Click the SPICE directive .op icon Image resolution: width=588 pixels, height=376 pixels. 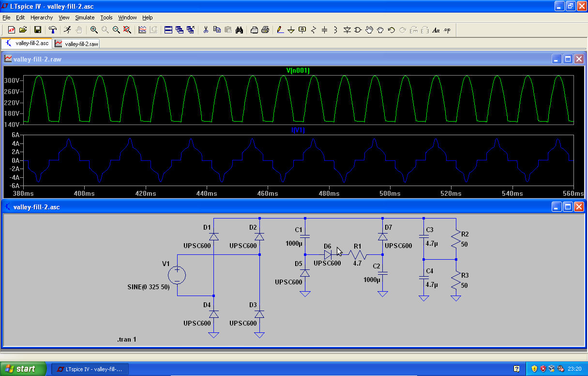click(447, 30)
